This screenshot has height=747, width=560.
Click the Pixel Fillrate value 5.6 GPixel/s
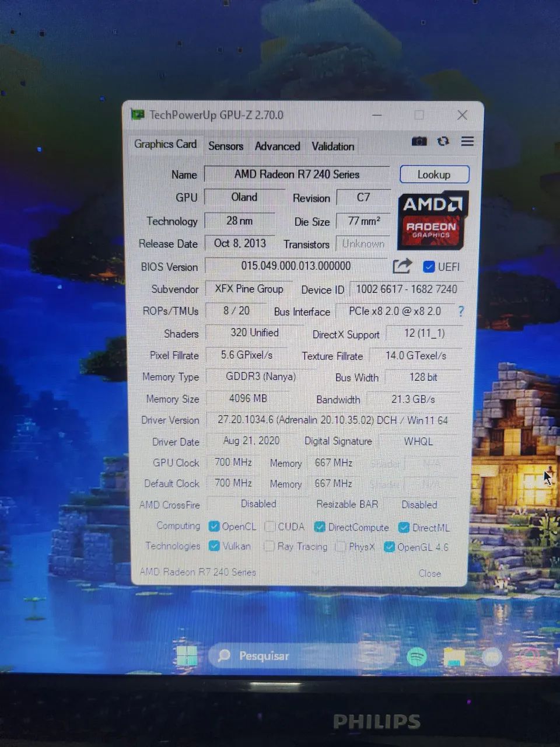247,355
